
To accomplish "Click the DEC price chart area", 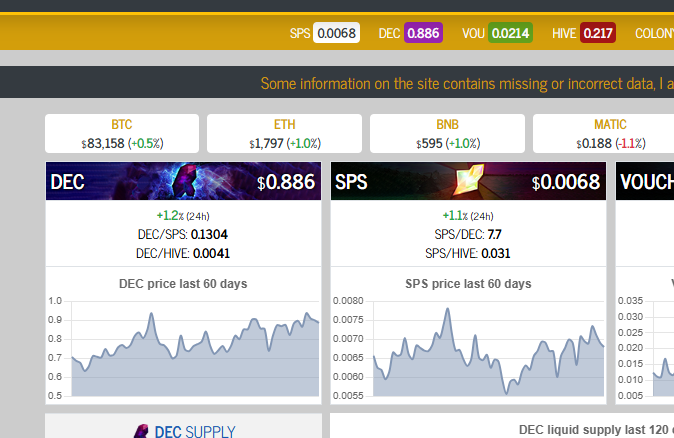I will (195, 349).
